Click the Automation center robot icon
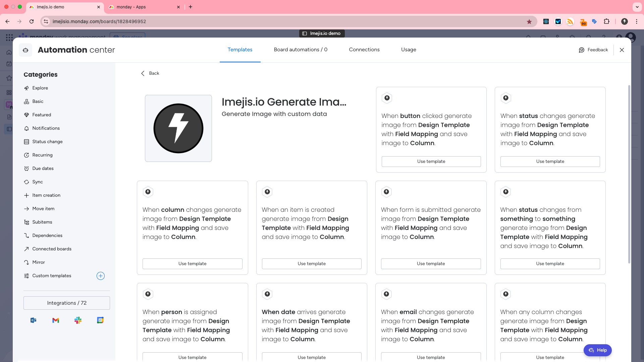644x362 pixels. click(25, 50)
